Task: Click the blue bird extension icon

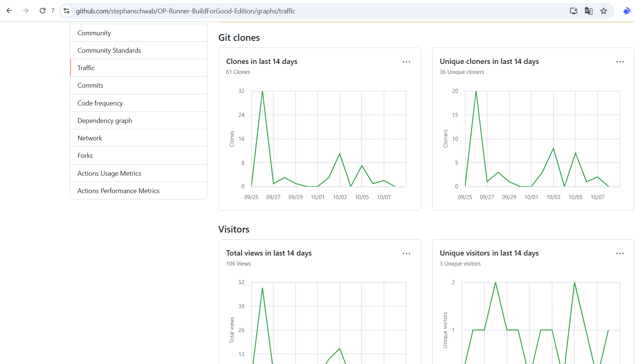Action: click(x=627, y=11)
